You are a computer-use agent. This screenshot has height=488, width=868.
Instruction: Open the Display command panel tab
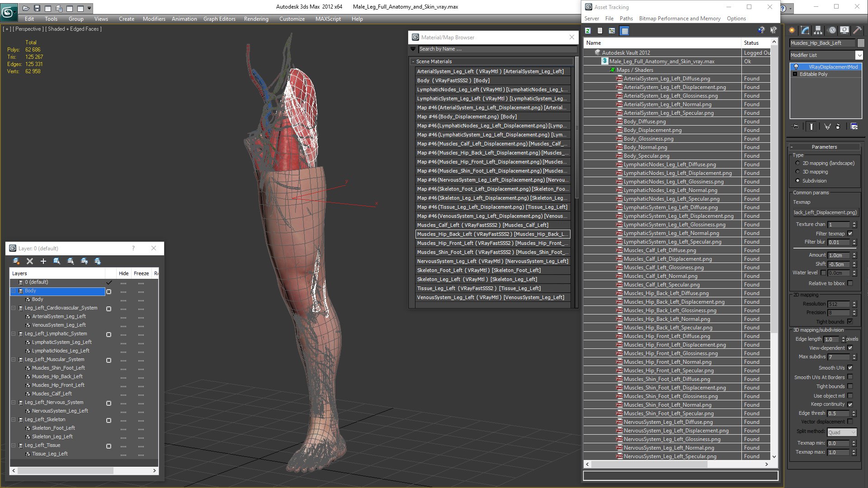[x=844, y=30]
